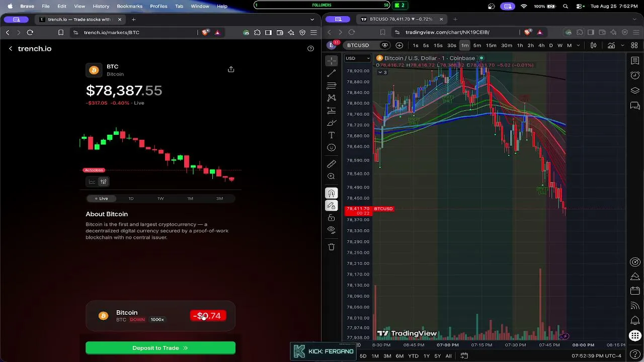The image size is (644, 362).
Task: Select the Text annotation tool
Action: [x=331, y=135]
